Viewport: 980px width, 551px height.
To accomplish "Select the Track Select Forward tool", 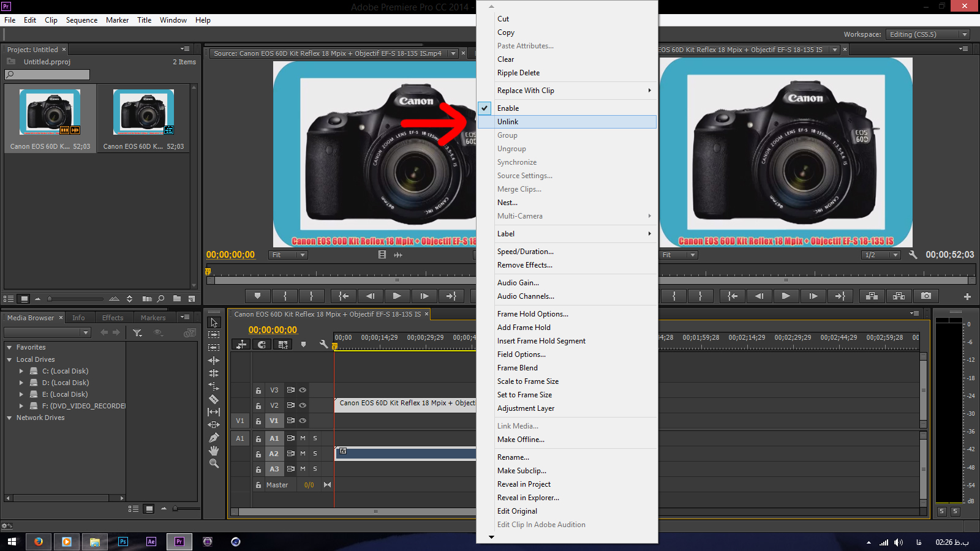I will 214,335.
